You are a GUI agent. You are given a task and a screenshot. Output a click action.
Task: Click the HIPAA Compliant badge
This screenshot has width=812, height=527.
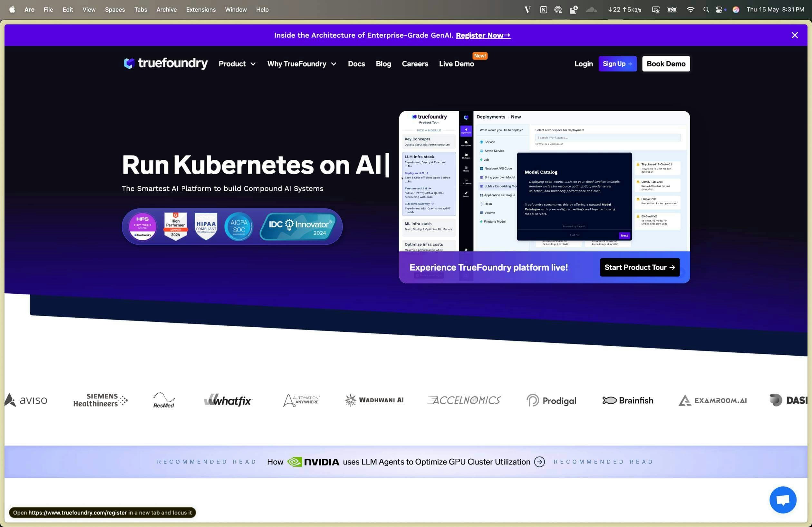click(206, 226)
